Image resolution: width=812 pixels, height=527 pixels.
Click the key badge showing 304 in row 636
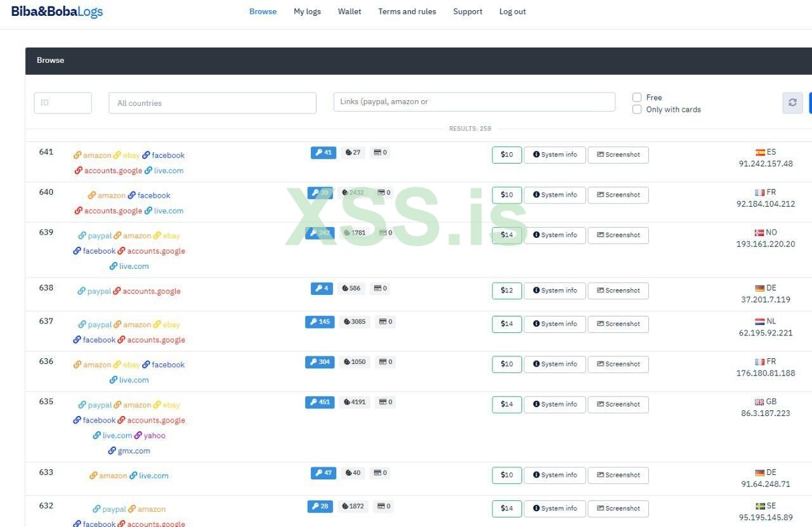tap(320, 362)
